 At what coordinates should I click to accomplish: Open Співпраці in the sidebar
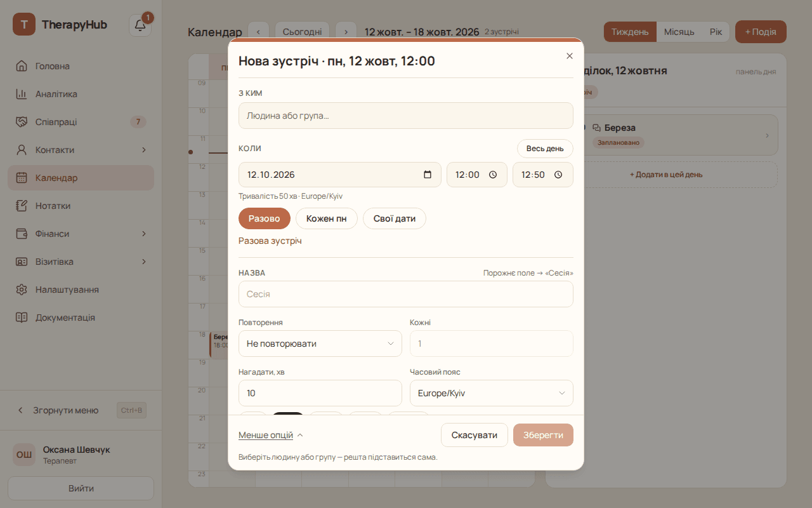pyautogui.click(x=81, y=122)
